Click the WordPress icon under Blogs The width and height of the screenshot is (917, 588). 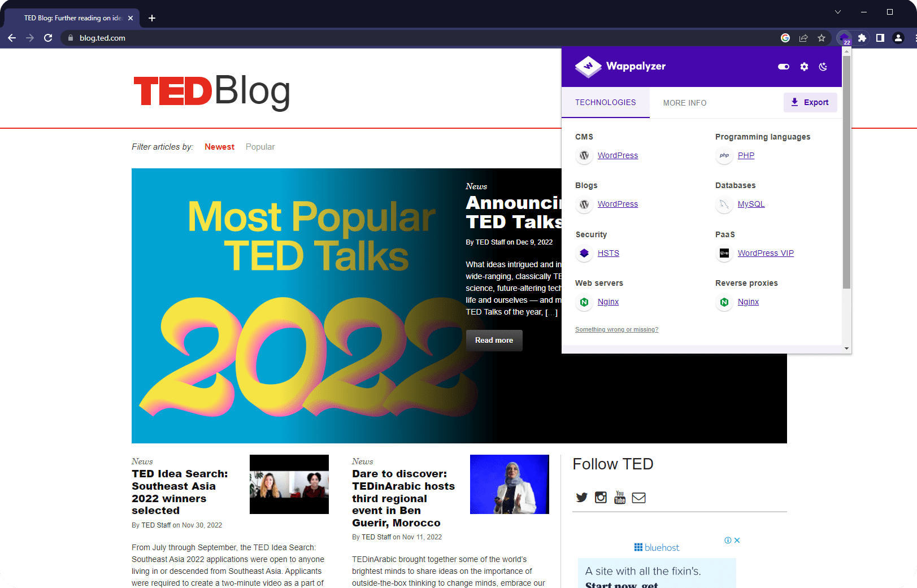coord(584,204)
